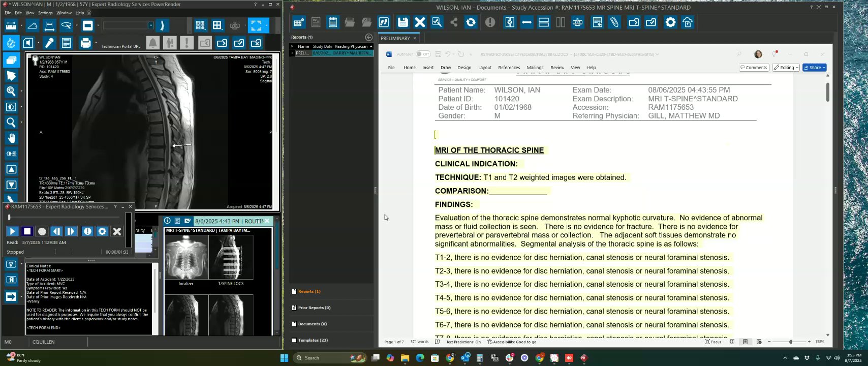The height and width of the screenshot is (366, 868).
Task: Open the Settings menu in PowerReader
Action: tap(45, 13)
